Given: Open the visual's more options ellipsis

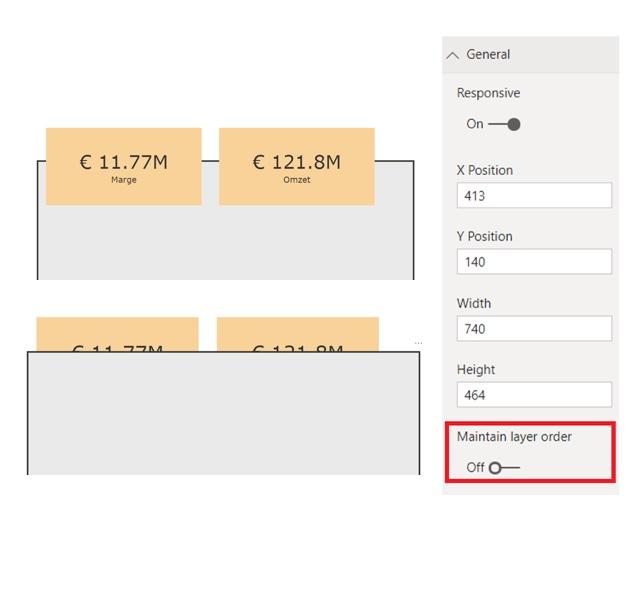Looking at the screenshot, I should pyautogui.click(x=418, y=343).
